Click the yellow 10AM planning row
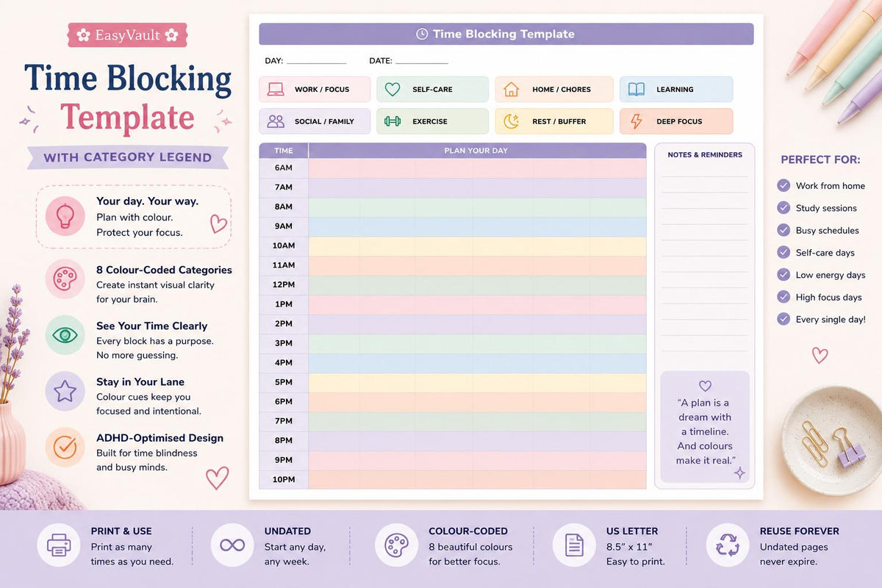Viewport: 882px width, 588px height. pyautogui.click(x=477, y=246)
